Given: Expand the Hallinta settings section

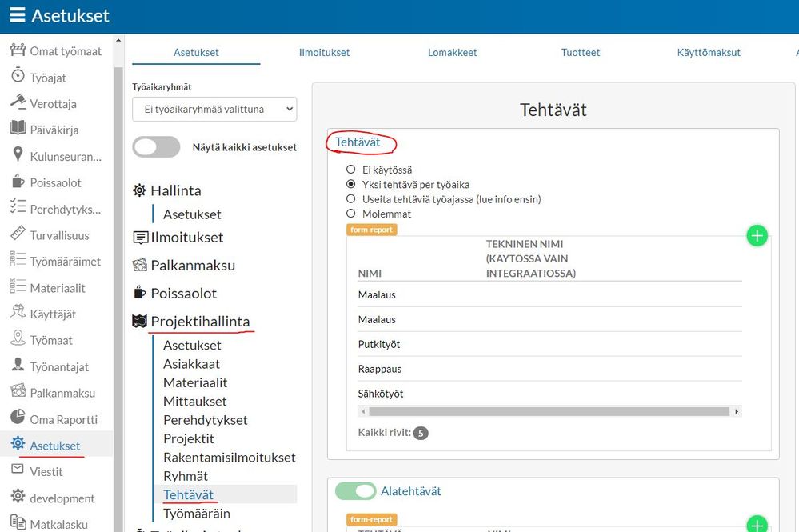Looking at the screenshot, I should coord(176,190).
